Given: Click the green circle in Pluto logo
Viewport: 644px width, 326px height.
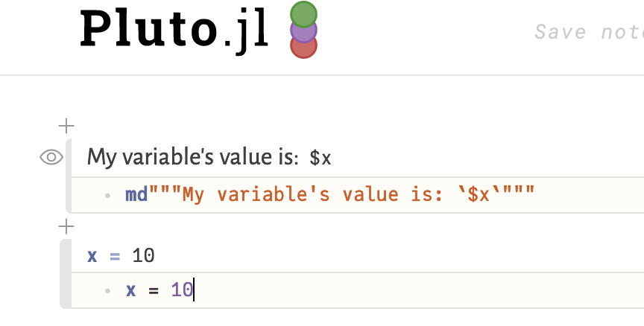Looking at the screenshot, I should [303, 14].
